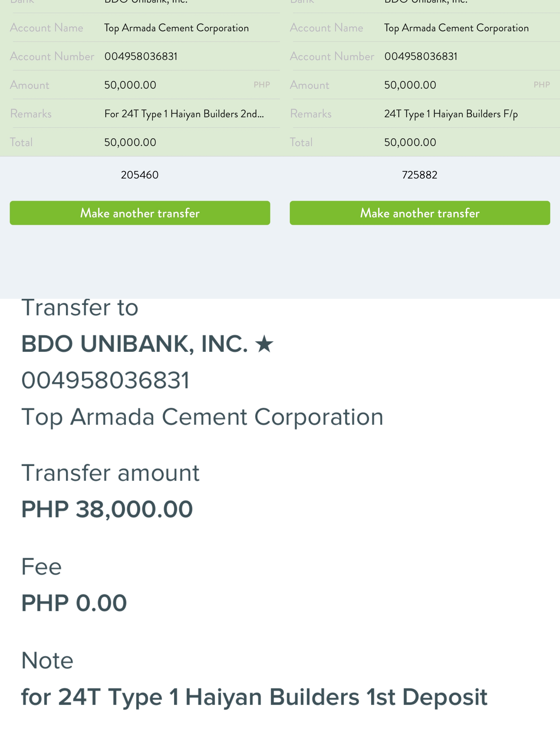The image size is (560, 747).
Task: Click the large Top Armada Cement Corporation name
Action: (202, 417)
